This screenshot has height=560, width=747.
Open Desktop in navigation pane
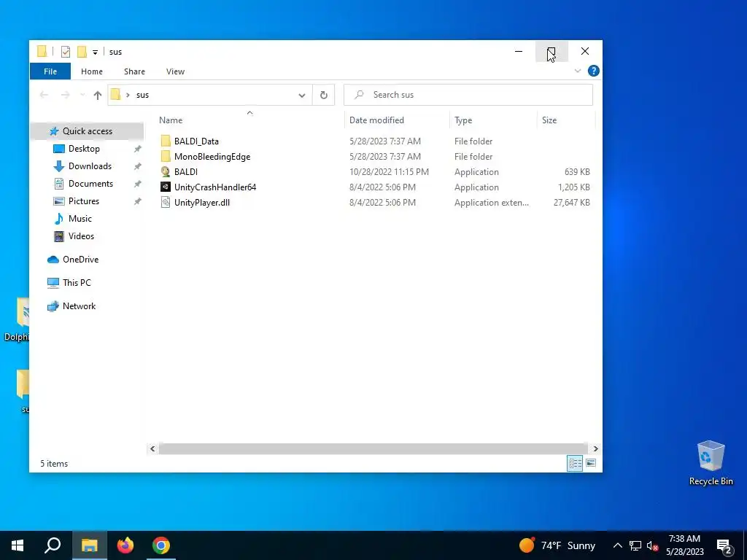pyautogui.click(x=84, y=149)
